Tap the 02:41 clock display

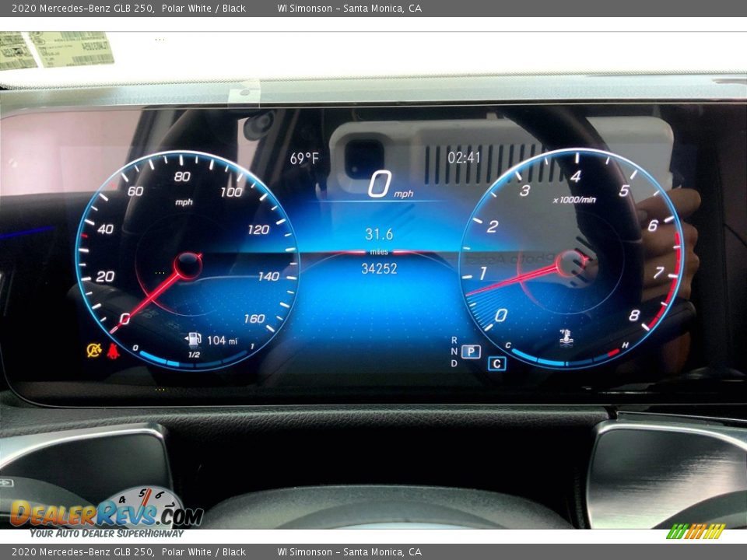pyautogui.click(x=464, y=158)
